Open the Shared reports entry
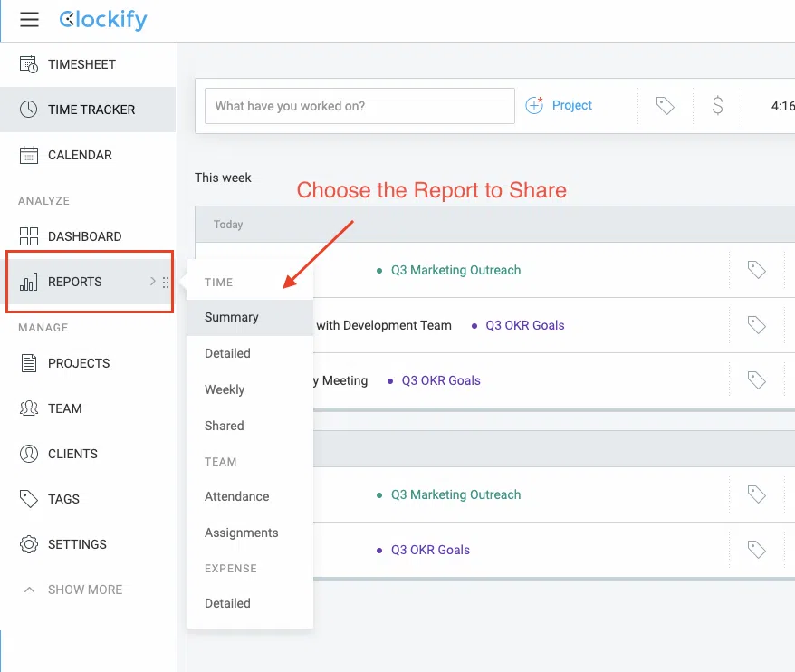795x672 pixels. [x=225, y=426]
